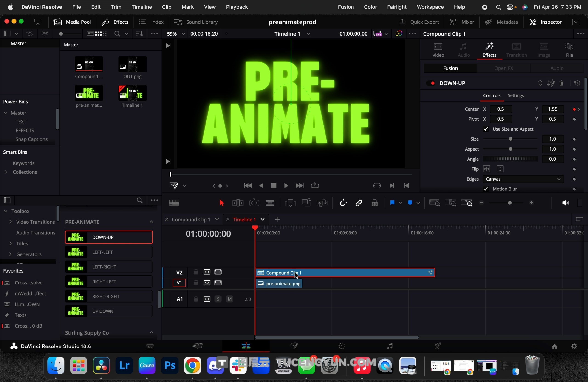Adjust the Size slider in inspector
The image size is (588, 382).
pyautogui.click(x=510, y=139)
